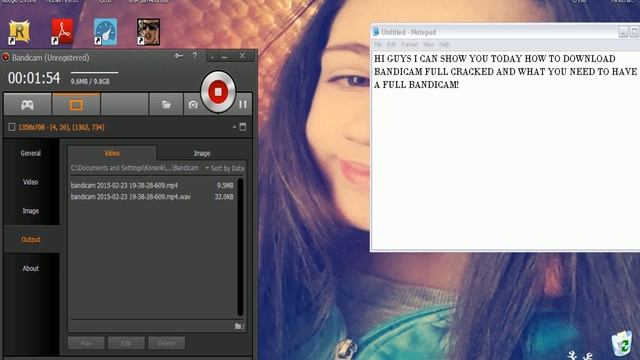Open the output folder icon in Bandicam toolbar
Image resolution: width=640 pixels, height=360 pixels.
click(166, 105)
